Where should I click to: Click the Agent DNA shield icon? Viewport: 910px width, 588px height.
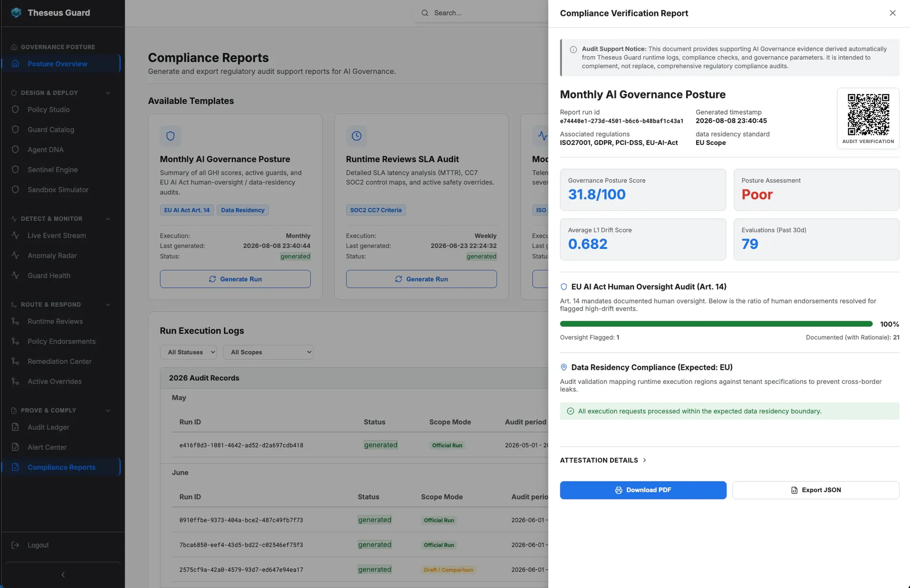(15, 150)
